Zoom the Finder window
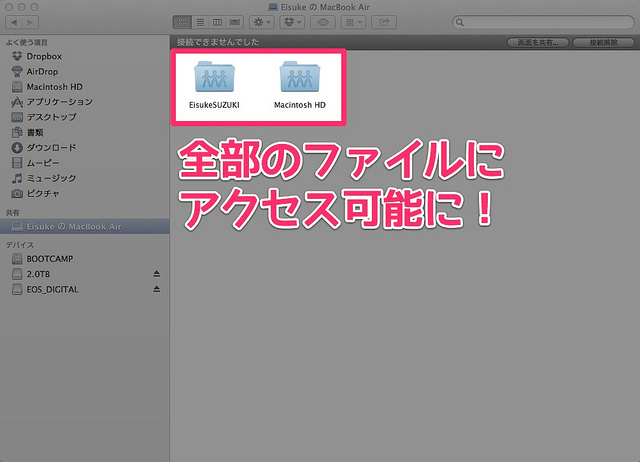 35,7
